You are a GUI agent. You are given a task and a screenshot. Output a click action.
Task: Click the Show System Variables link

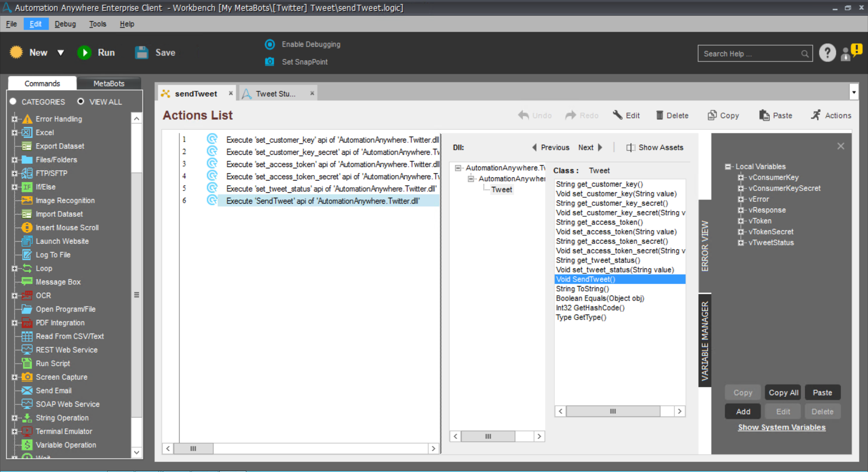[x=782, y=427]
